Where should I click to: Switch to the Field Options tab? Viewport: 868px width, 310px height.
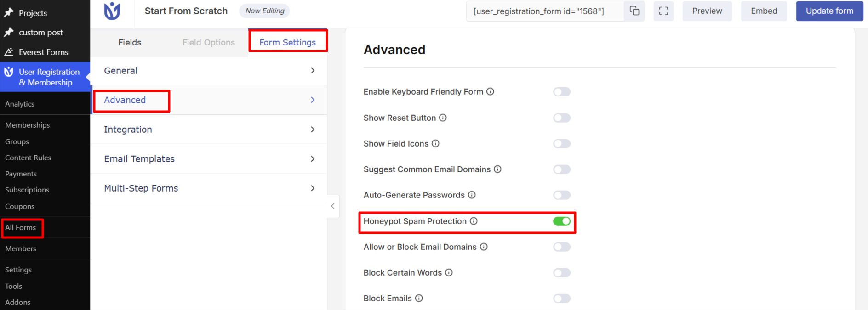tap(208, 42)
